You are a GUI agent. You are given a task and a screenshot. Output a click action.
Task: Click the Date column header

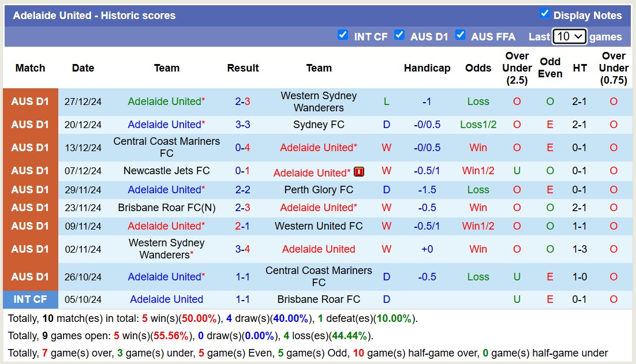[x=83, y=67]
